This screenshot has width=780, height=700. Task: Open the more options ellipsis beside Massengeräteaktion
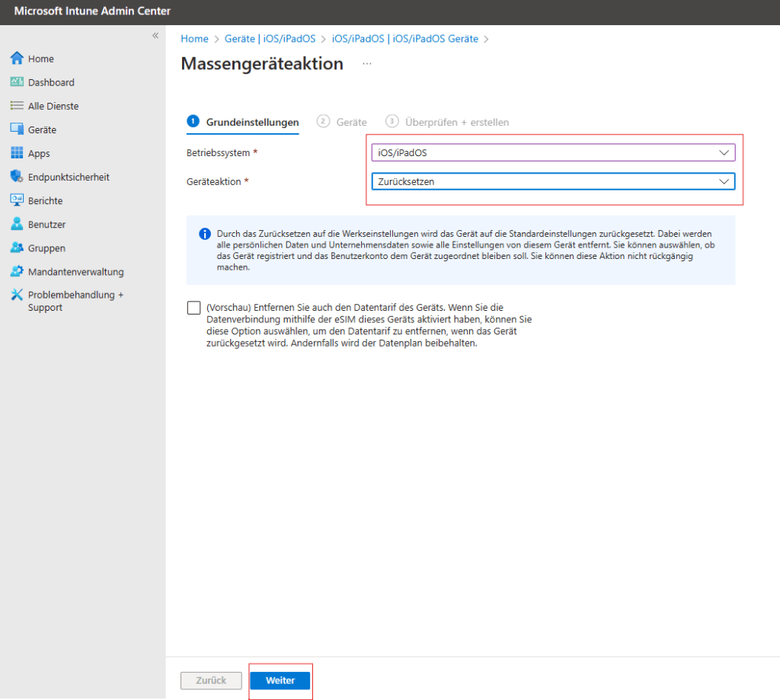pos(367,64)
